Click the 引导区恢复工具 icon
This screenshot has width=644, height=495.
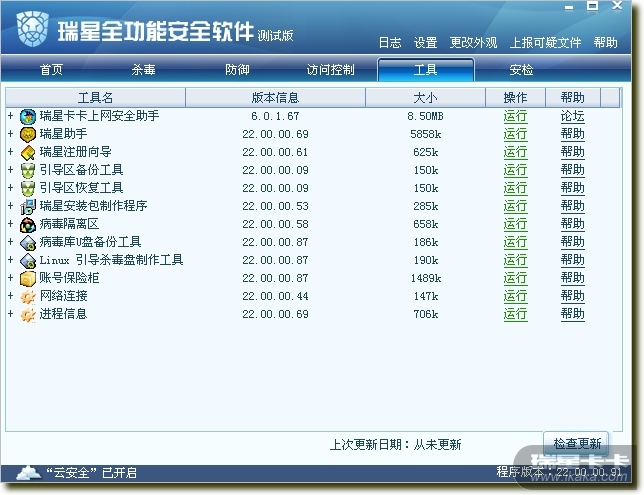28,189
